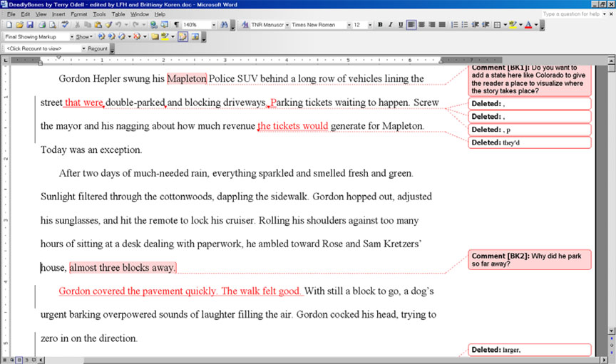Open the font size 12 dropdown
Viewport: 616px width, 364px height.
click(370, 25)
